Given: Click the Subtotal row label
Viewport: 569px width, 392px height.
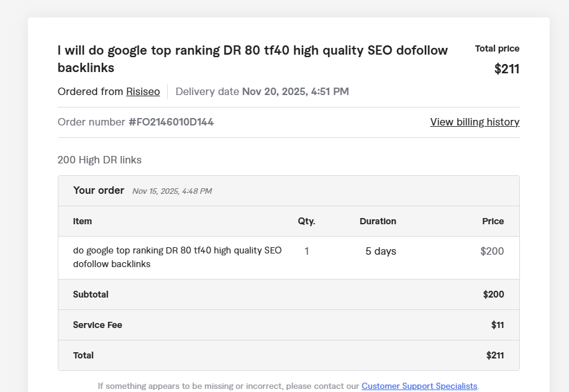Looking at the screenshot, I should pyautogui.click(x=91, y=294).
